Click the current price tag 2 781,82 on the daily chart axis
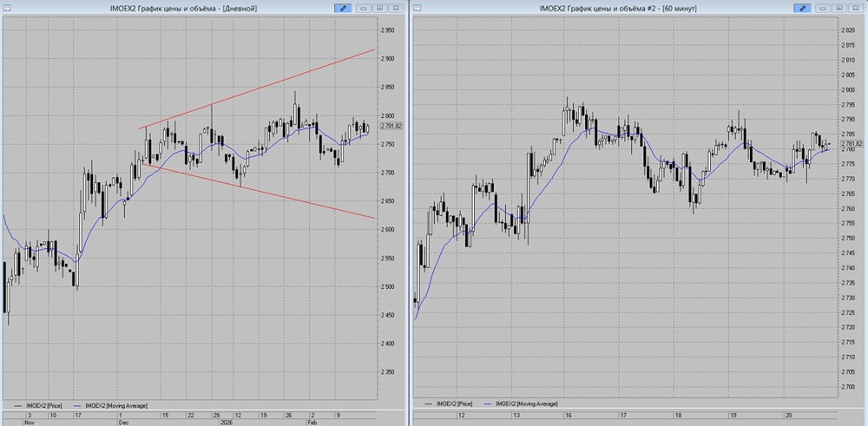 point(391,126)
